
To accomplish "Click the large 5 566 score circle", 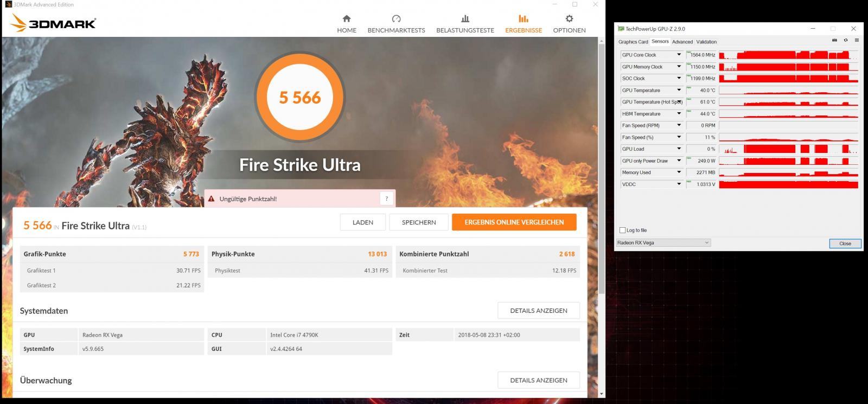I will pos(299,98).
